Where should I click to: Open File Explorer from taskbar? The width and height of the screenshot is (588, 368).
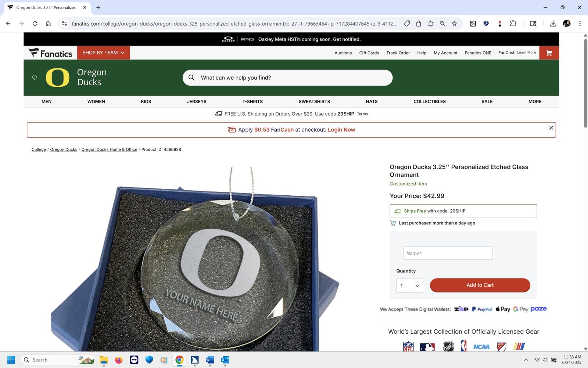(104, 360)
